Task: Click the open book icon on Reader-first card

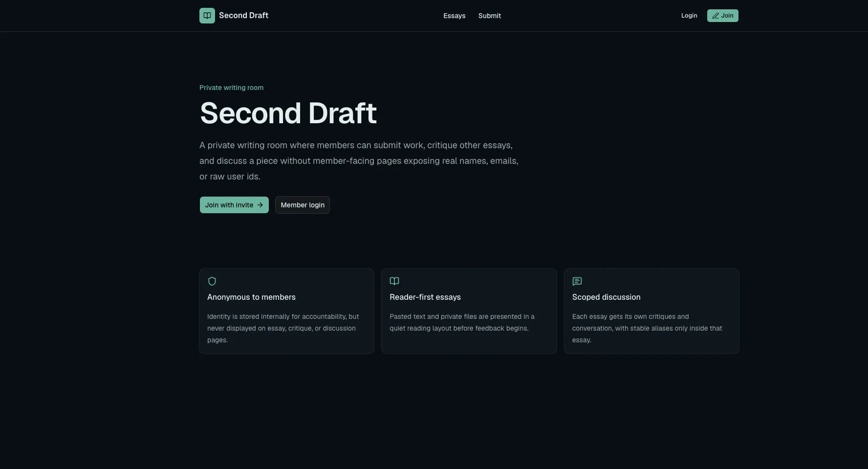Action: point(394,281)
